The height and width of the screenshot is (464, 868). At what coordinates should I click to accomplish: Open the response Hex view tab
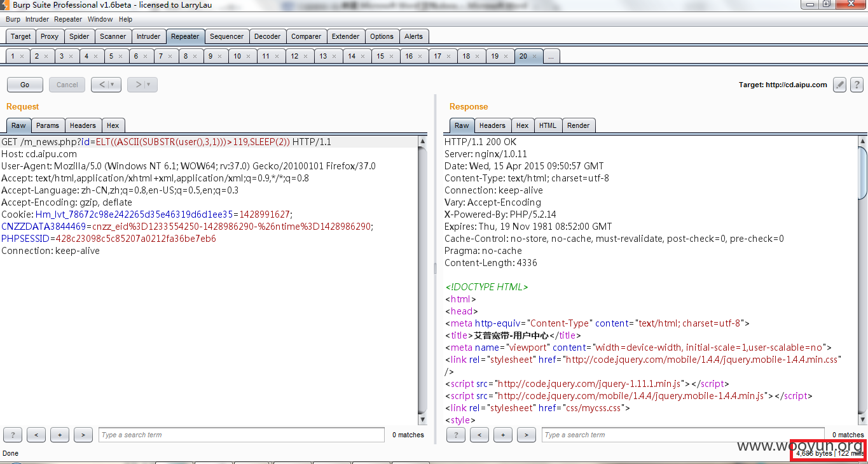[x=522, y=125]
